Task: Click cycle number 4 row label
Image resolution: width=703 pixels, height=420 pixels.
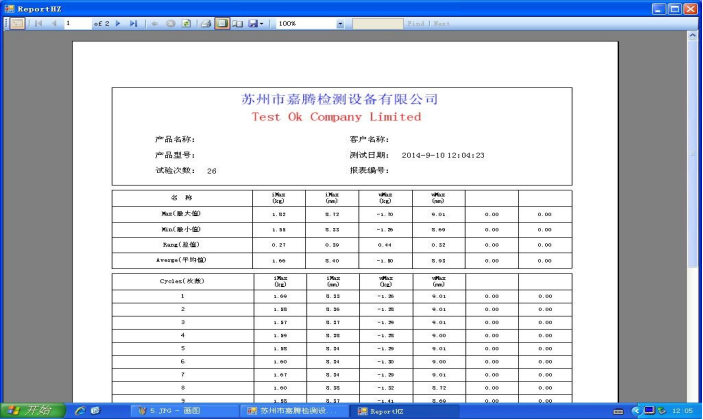Action: pyautogui.click(x=182, y=335)
